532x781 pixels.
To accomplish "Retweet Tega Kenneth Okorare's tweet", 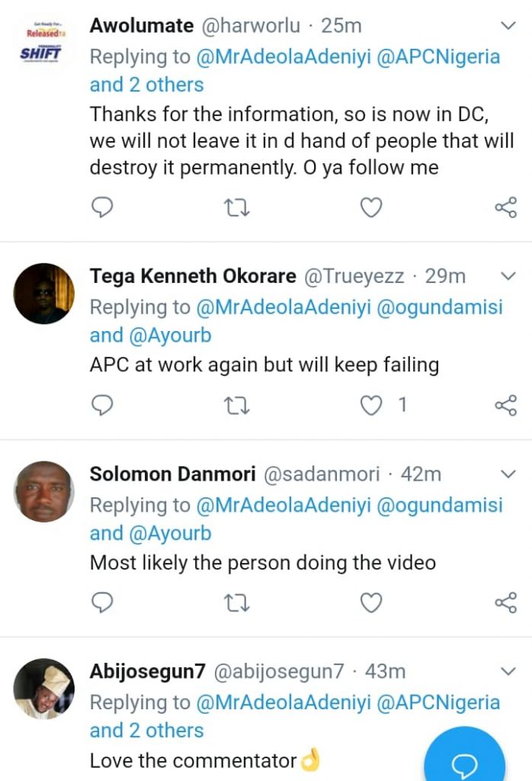I will 236,405.
